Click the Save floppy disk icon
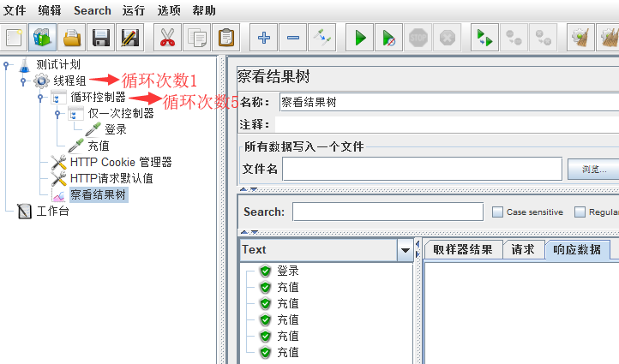The height and width of the screenshot is (364, 619). pyautogui.click(x=101, y=38)
